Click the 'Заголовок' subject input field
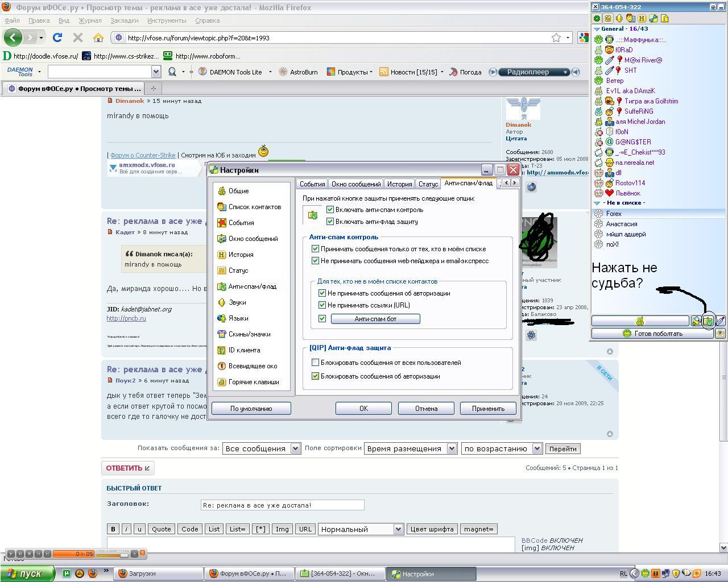The image size is (728, 582). (282, 505)
